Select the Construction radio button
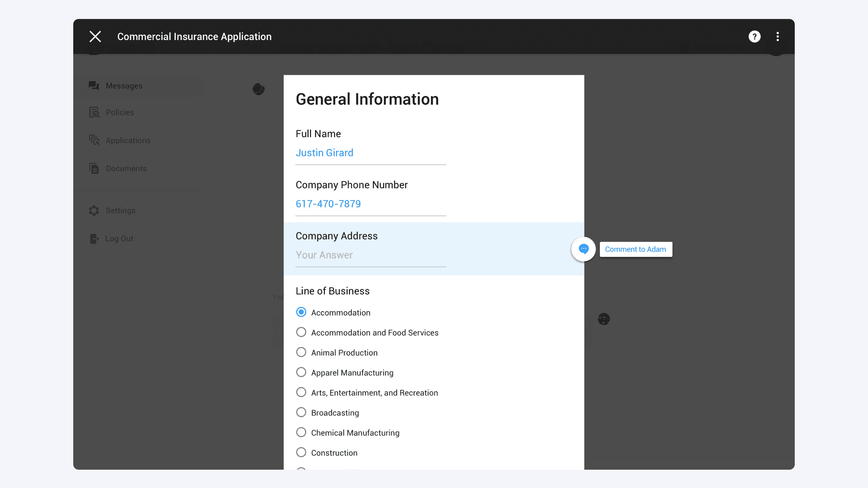This screenshot has width=868, height=488. tap(301, 452)
